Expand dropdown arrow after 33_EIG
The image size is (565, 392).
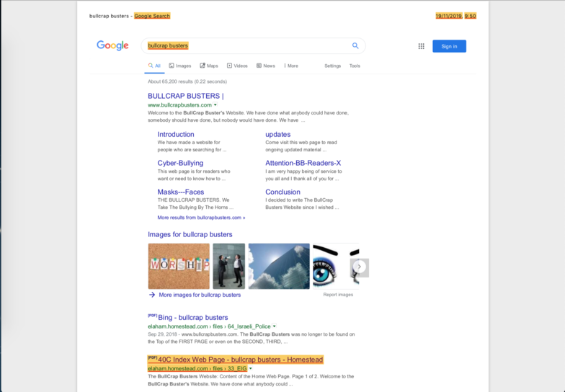point(251,369)
